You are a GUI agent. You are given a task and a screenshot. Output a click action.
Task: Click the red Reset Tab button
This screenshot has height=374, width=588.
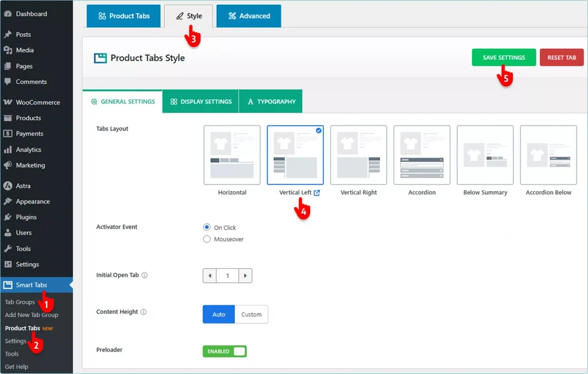tap(561, 57)
